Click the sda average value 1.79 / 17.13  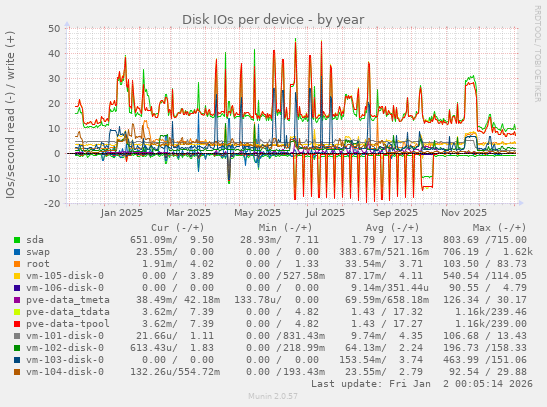point(387,240)
